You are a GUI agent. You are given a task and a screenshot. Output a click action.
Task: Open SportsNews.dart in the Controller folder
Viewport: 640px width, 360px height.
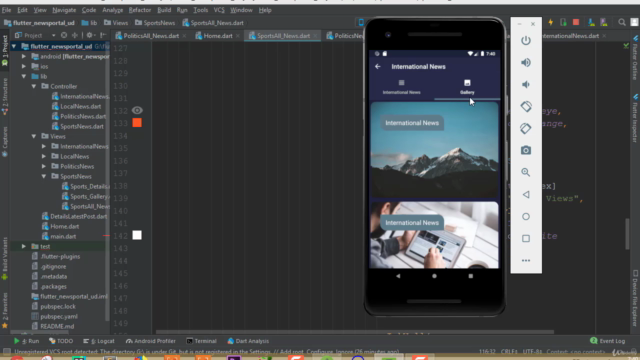[78, 127]
